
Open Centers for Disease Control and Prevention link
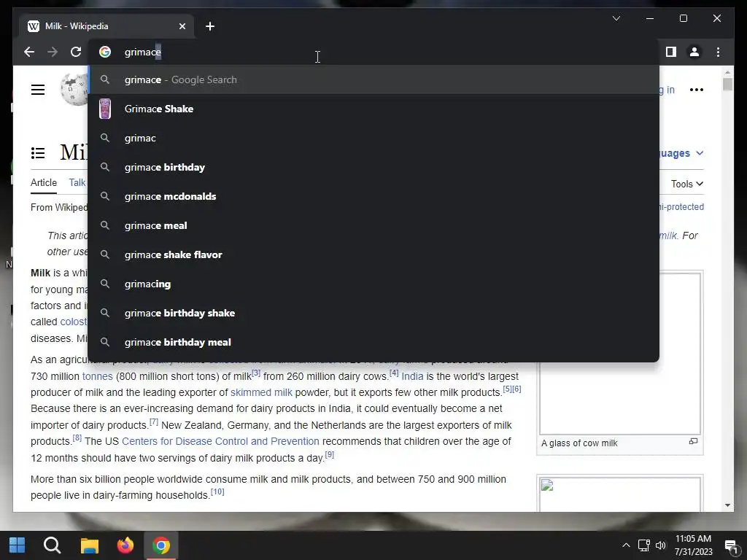[220, 441]
